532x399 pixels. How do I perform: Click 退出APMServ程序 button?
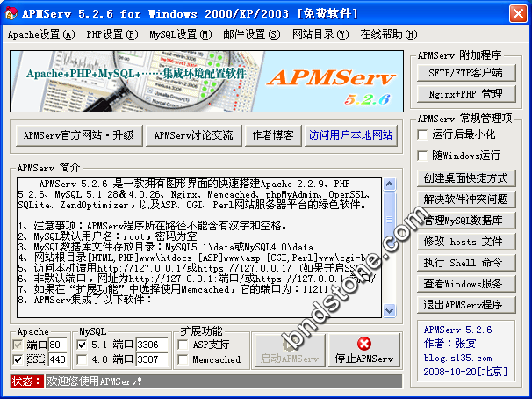coord(466,305)
